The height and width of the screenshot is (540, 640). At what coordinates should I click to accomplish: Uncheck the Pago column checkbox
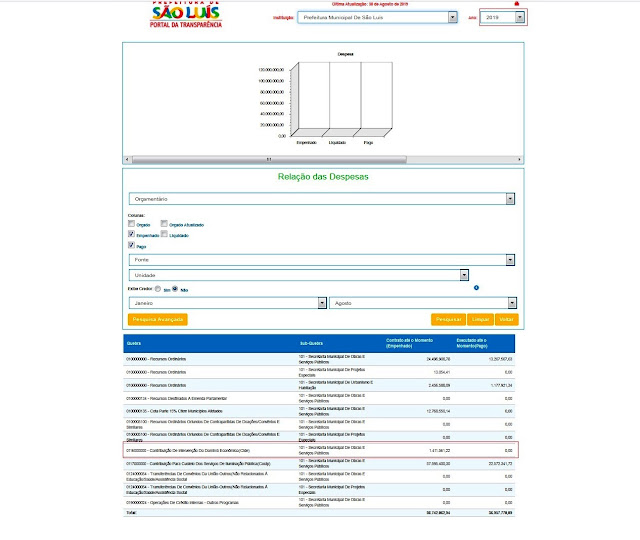coord(131,245)
